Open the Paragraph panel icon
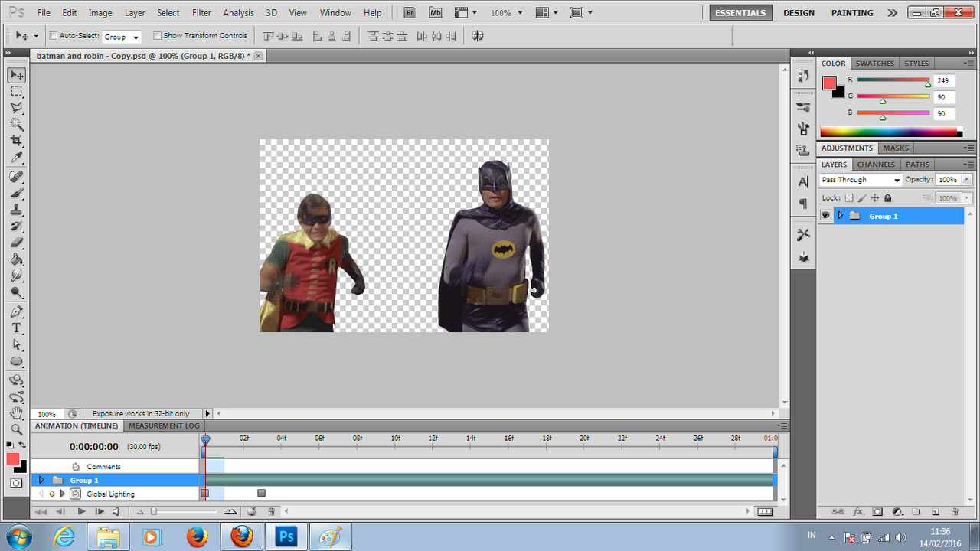 [x=803, y=204]
